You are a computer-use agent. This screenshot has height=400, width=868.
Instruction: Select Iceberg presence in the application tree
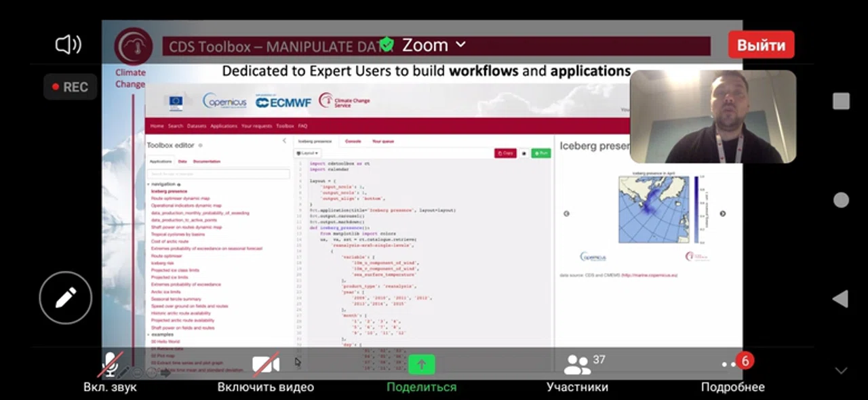pyautogui.click(x=169, y=191)
